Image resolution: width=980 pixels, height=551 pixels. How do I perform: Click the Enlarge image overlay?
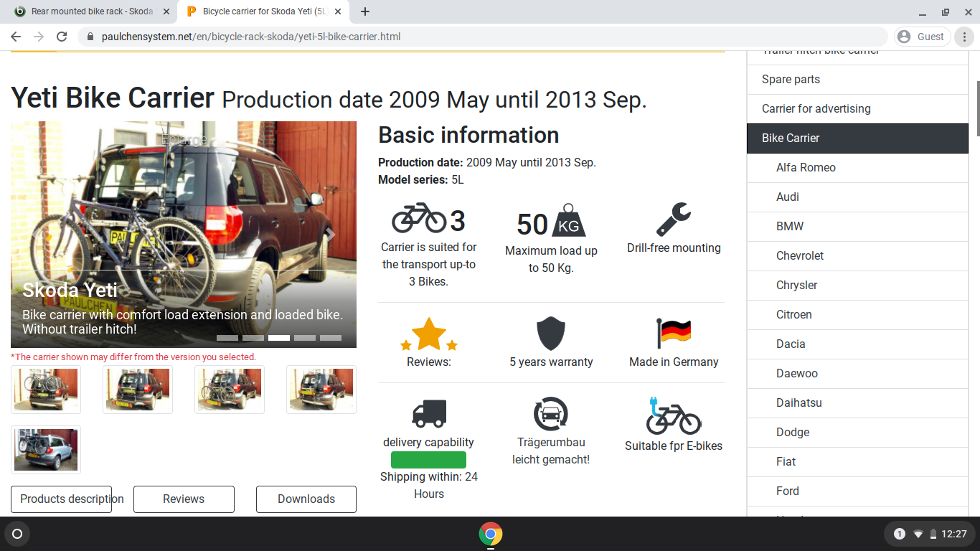pyautogui.click(x=184, y=140)
